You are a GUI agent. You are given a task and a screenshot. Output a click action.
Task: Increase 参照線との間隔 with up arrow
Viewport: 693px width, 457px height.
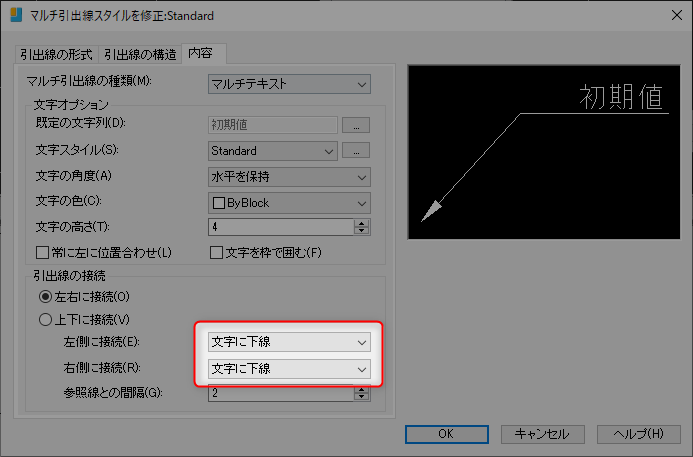pyautogui.click(x=362, y=389)
